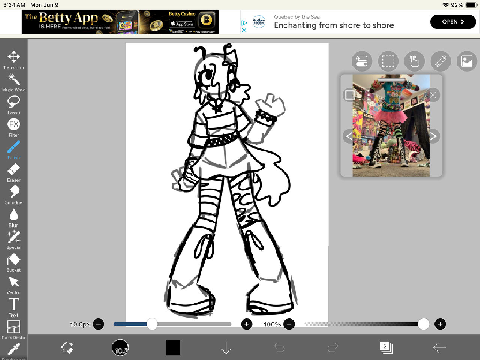The height and width of the screenshot is (360, 480).
Task: Tap the OPEN button on the ad
Action: pos(453,22)
